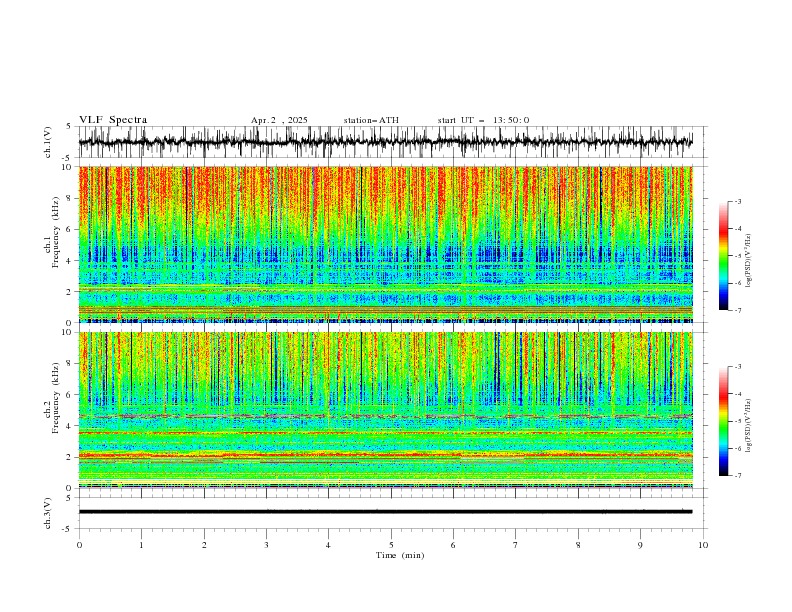The image size is (792, 612).
Task: Click inside the ch.2 spectrogram panel
Action: (x=385, y=410)
